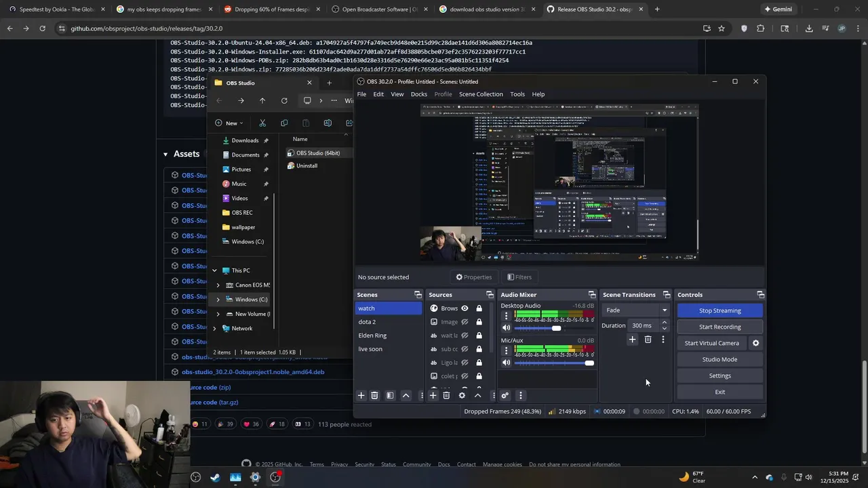Float the Sources dock icon
This screenshot has height=488, width=868.
[x=490, y=295]
